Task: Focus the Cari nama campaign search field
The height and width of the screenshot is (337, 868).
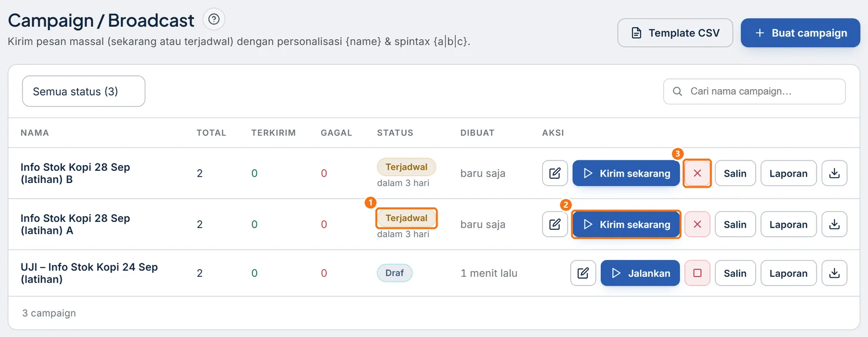Action: pyautogui.click(x=755, y=91)
